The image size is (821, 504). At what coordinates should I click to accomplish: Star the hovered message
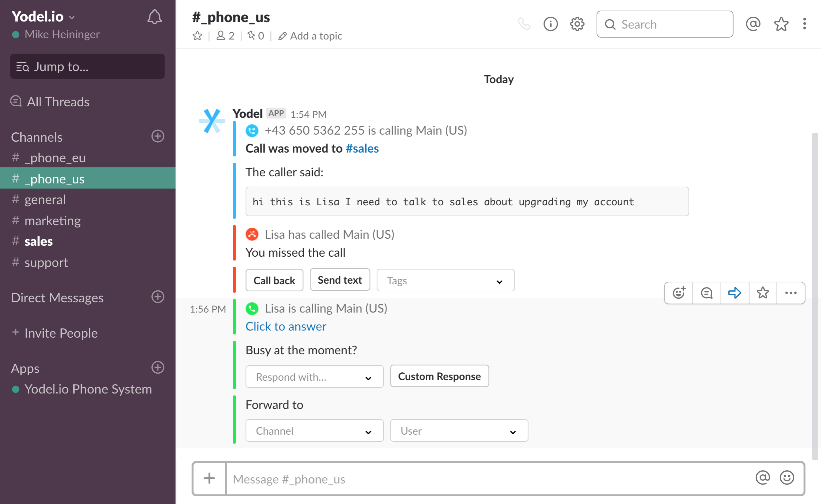tap(763, 293)
